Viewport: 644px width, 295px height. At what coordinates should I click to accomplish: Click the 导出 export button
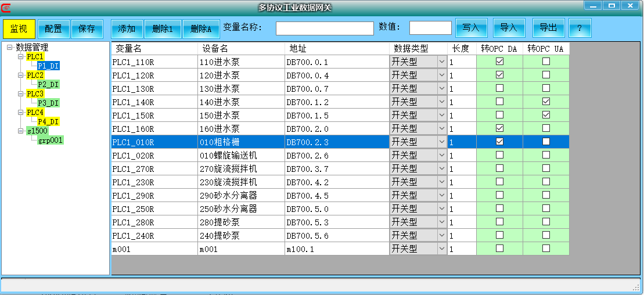(x=548, y=27)
